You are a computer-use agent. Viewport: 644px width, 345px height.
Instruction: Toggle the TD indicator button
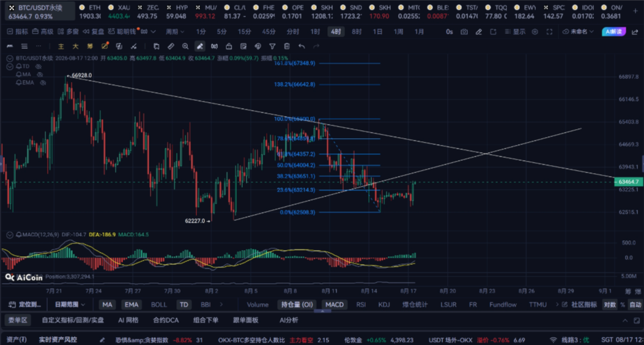184,305
